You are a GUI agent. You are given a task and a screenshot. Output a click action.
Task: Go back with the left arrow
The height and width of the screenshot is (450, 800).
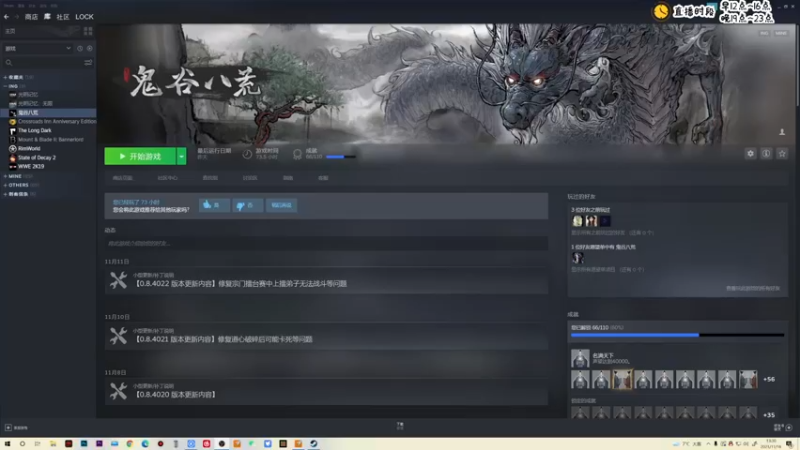tap(7, 17)
